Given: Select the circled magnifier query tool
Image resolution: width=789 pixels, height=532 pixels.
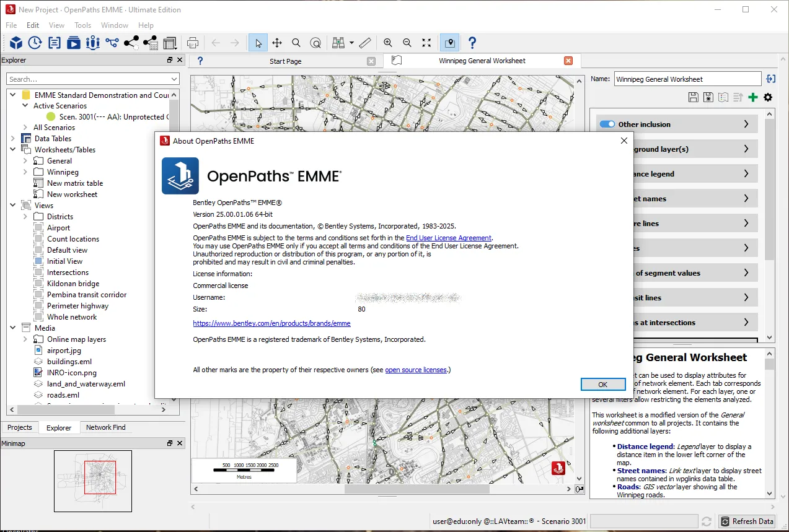Looking at the screenshot, I should tap(315, 43).
